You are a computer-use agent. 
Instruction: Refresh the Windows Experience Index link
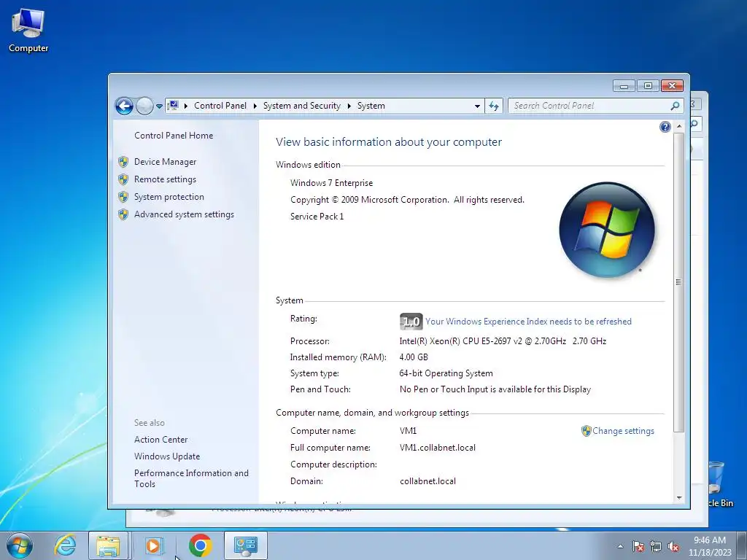click(x=528, y=322)
